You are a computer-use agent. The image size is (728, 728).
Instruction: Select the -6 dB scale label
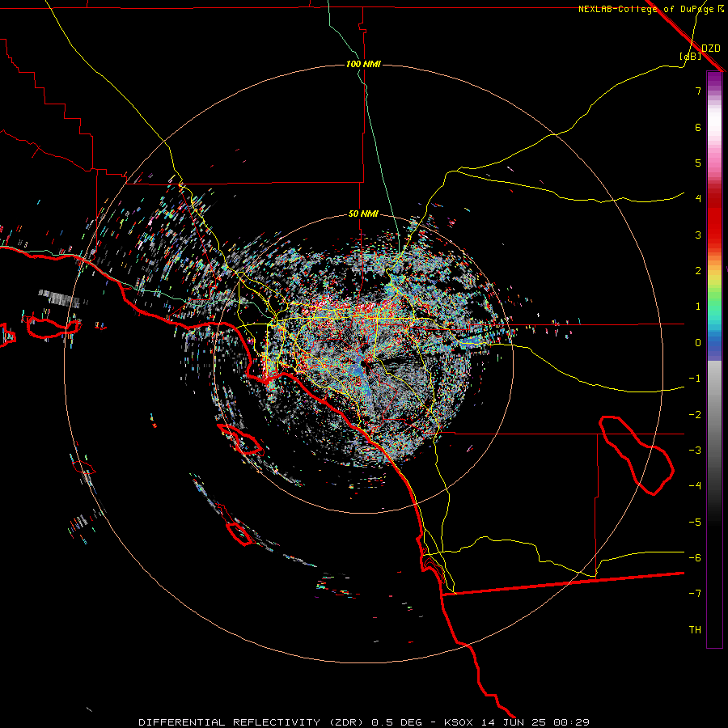tap(695, 558)
